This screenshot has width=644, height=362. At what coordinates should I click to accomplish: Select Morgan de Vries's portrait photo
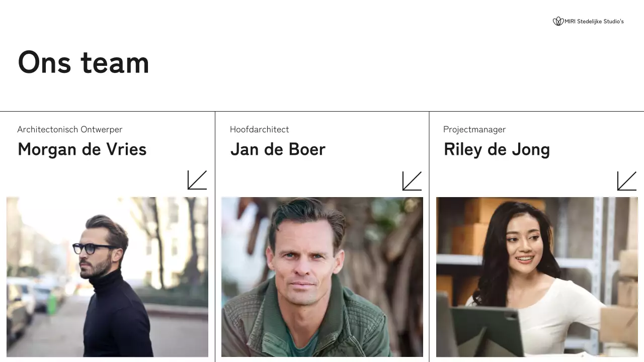click(x=107, y=277)
